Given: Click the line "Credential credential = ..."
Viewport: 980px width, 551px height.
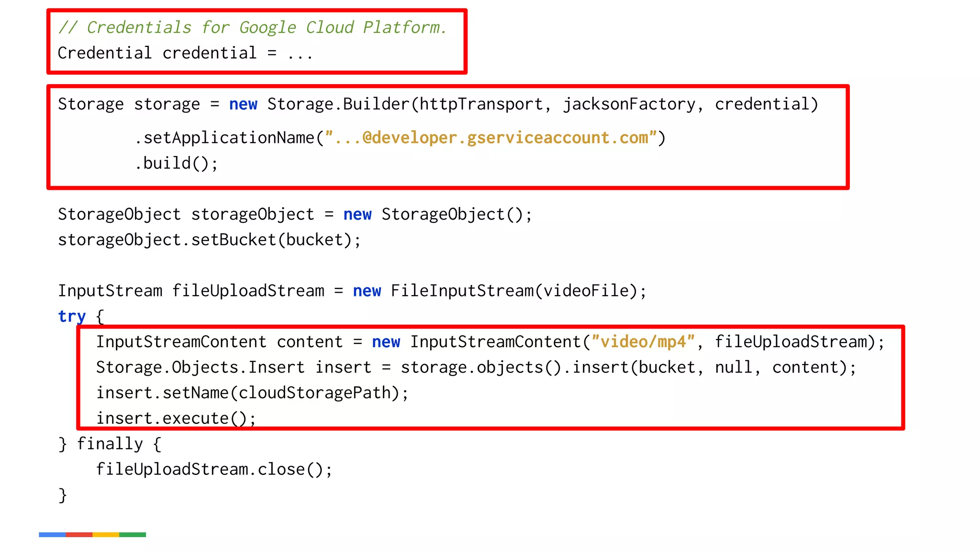Looking at the screenshot, I should coord(185,53).
